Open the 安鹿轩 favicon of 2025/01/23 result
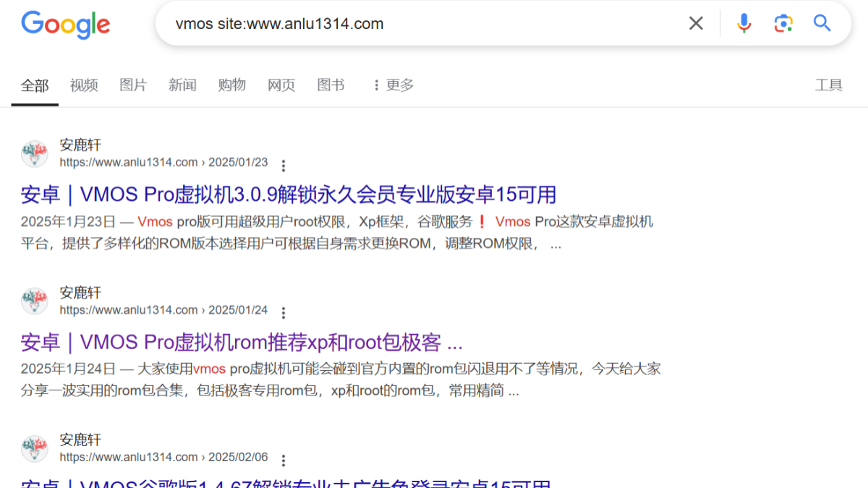 point(35,154)
